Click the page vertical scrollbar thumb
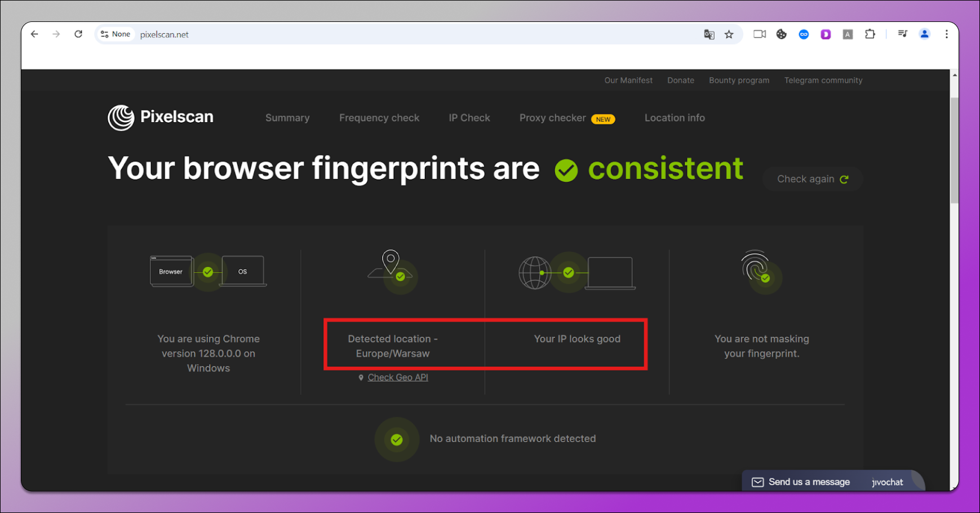 954,149
